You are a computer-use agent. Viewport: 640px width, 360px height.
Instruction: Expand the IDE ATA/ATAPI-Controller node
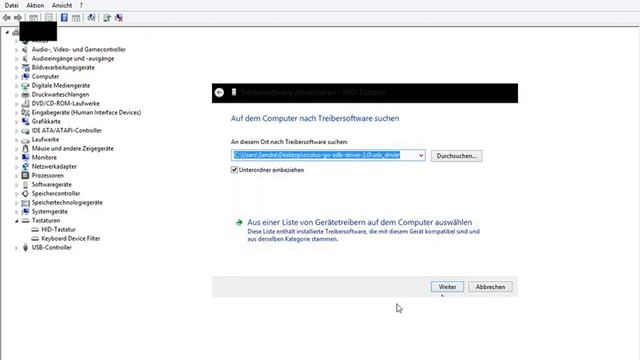click(x=17, y=131)
